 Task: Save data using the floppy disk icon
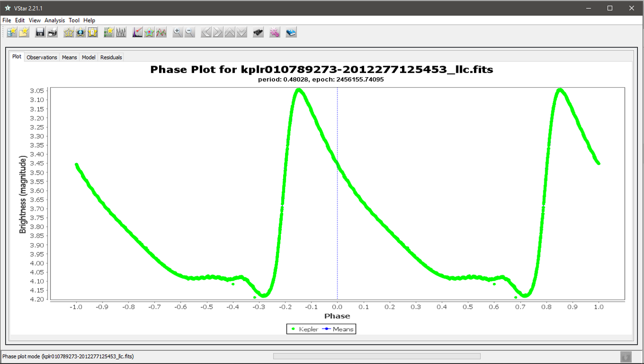click(x=40, y=33)
